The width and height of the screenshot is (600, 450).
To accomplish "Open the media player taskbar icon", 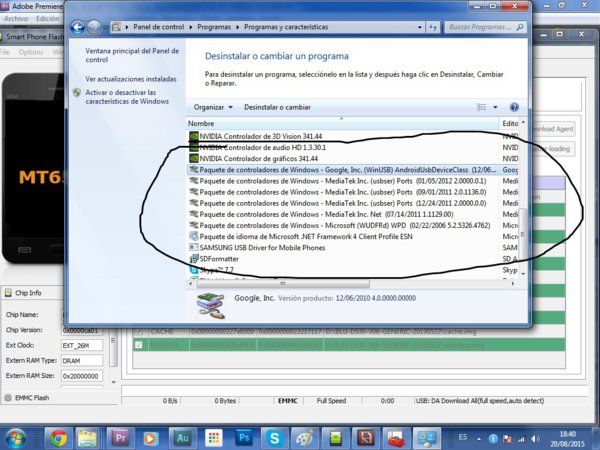I will [x=150, y=438].
